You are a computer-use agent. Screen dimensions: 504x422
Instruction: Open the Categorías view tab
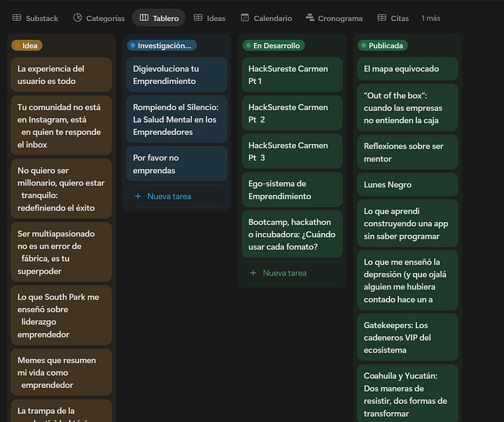coord(99,18)
